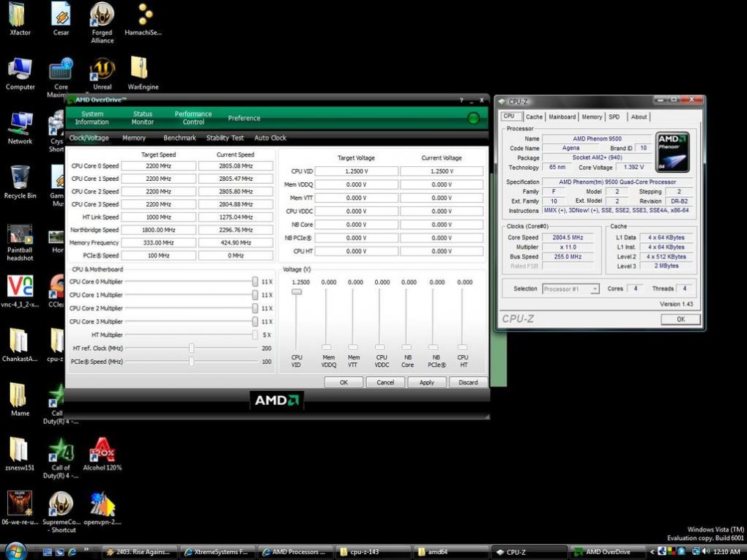Click the CPU Core 2 Multiplier slider handle
This screenshot has height=560, width=747.
(255, 308)
